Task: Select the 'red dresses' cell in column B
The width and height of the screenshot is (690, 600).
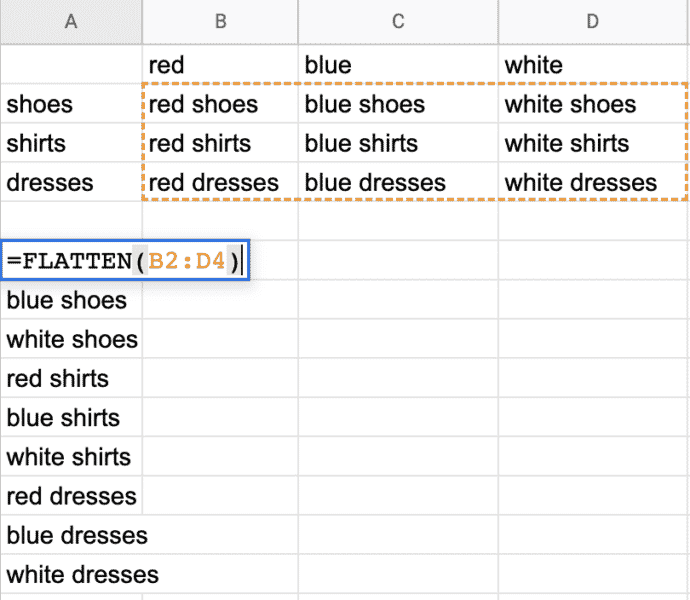Action: [220, 183]
